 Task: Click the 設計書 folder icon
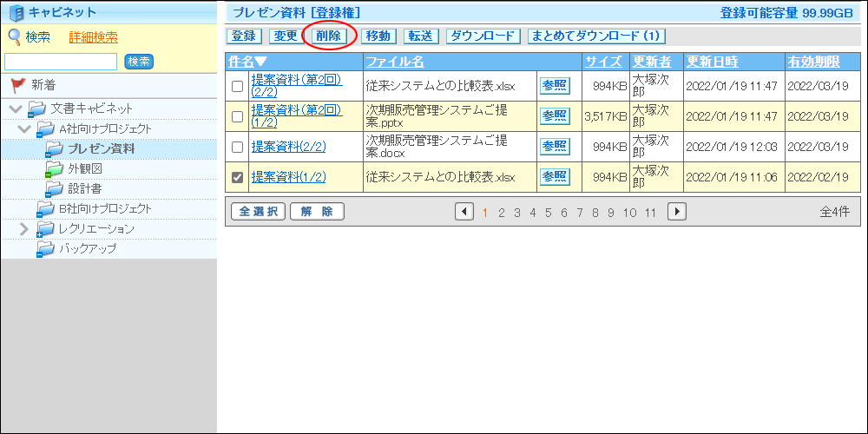point(54,188)
